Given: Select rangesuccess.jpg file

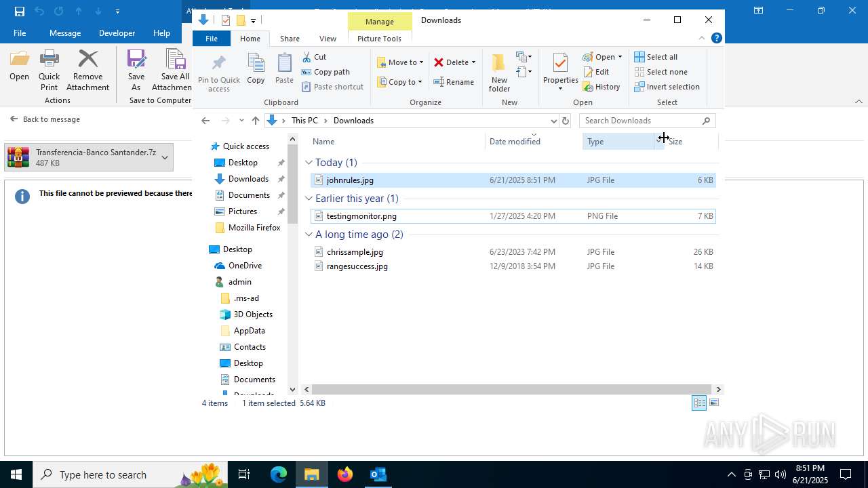Looking at the screenshot, I should 512,266.
